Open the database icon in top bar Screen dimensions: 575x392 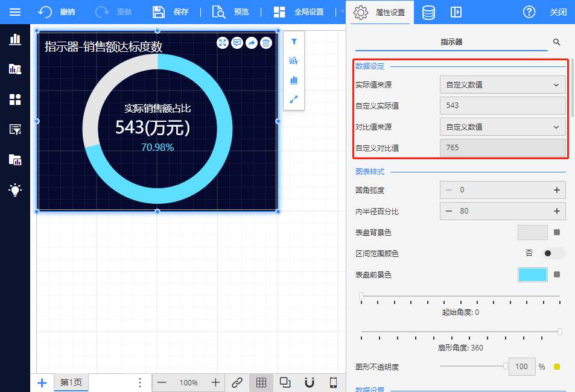click(x=428, y=12)
